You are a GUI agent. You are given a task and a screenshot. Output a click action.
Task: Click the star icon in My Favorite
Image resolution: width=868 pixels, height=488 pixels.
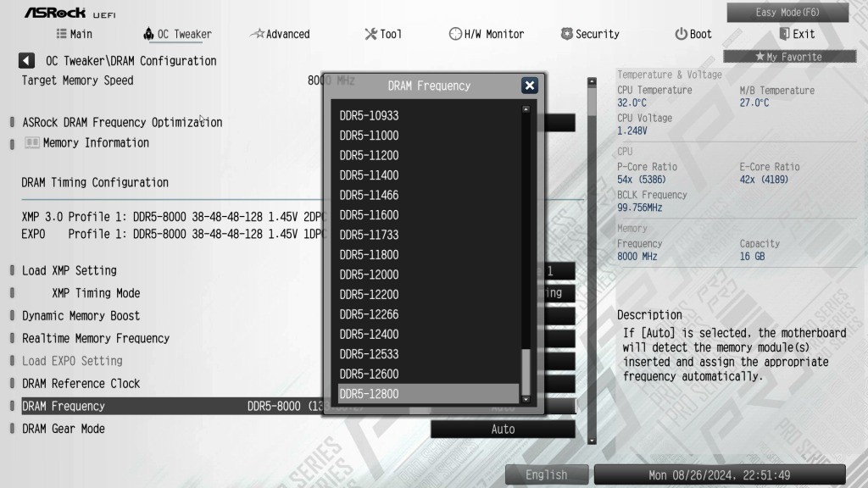click(760, 57)
